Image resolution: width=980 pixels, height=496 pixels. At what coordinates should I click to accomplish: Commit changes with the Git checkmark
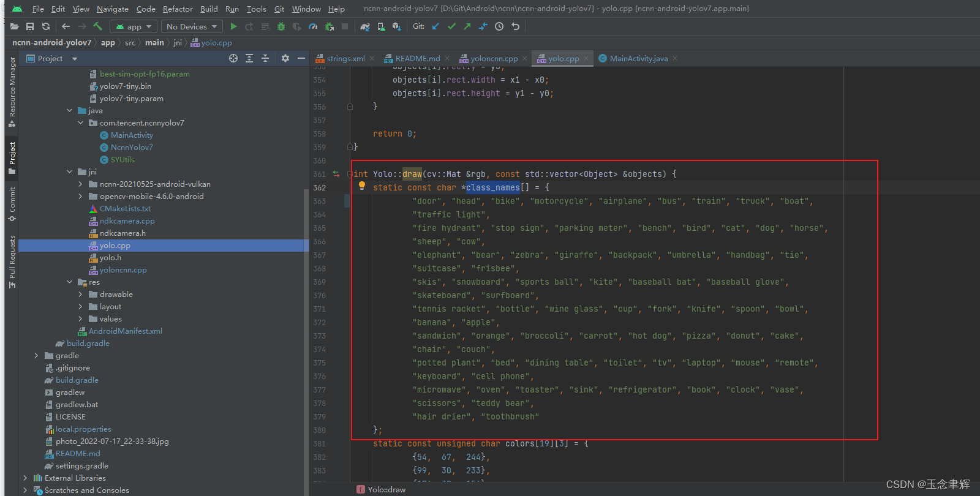coord(451,26)
